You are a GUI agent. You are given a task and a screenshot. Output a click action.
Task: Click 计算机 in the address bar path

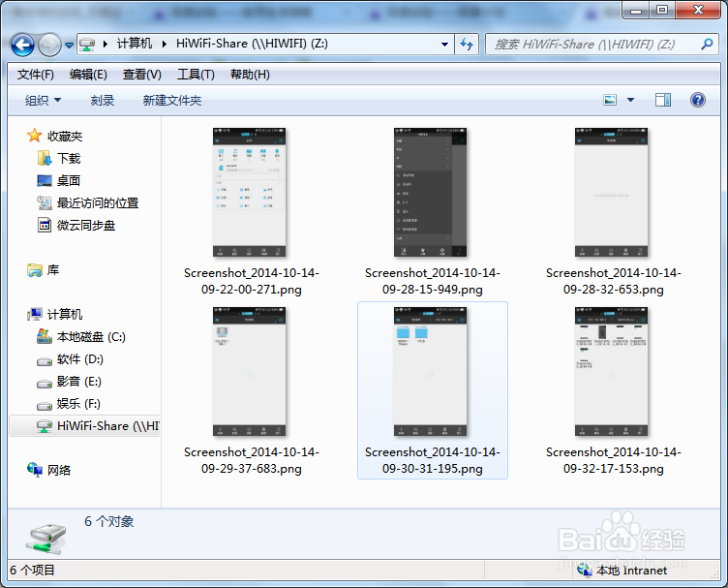click(135, 44)
